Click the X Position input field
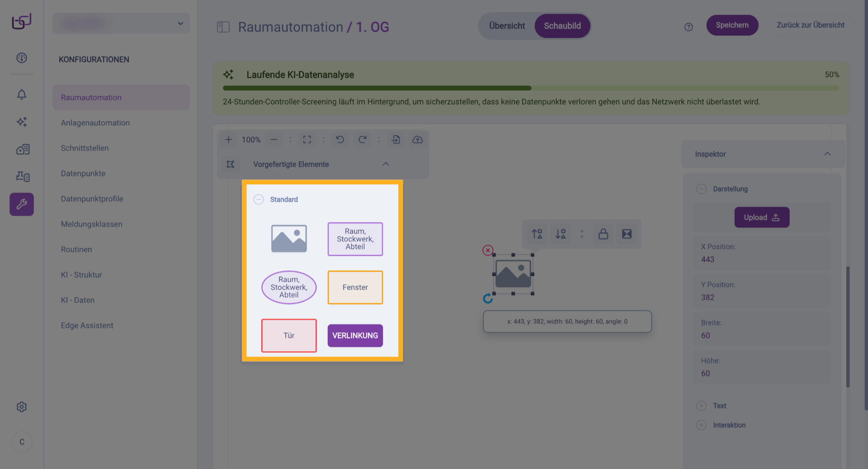 pos(762,259)
